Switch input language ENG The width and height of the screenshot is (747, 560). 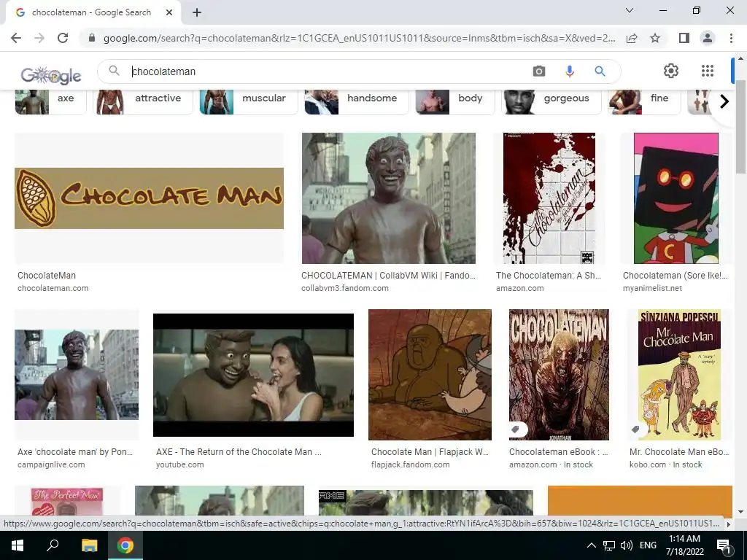click(x=648, y=545)
